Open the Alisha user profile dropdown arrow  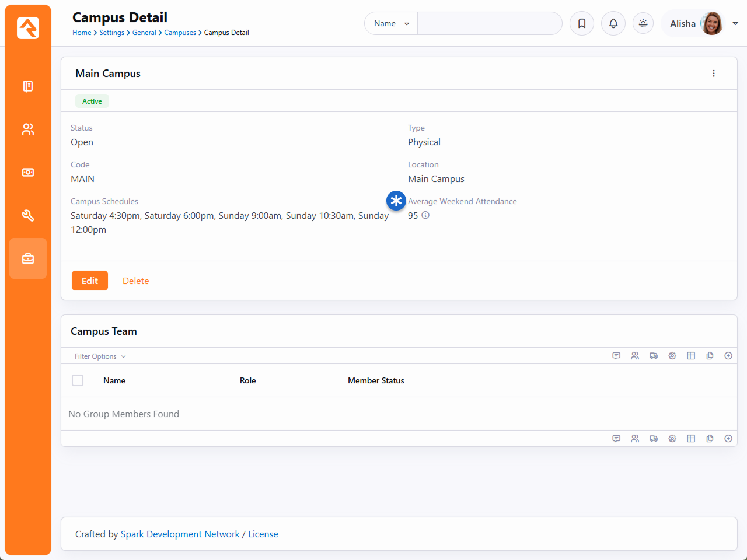point(735,23)
